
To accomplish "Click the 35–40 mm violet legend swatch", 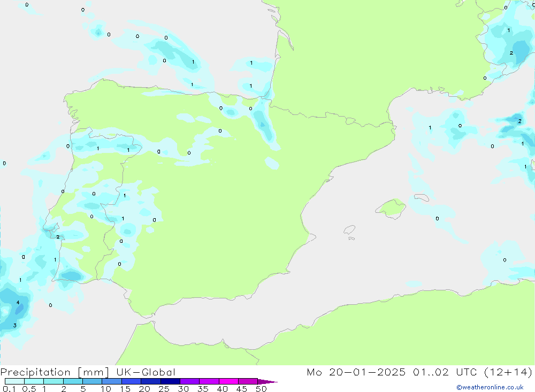I will click(209, 381).
